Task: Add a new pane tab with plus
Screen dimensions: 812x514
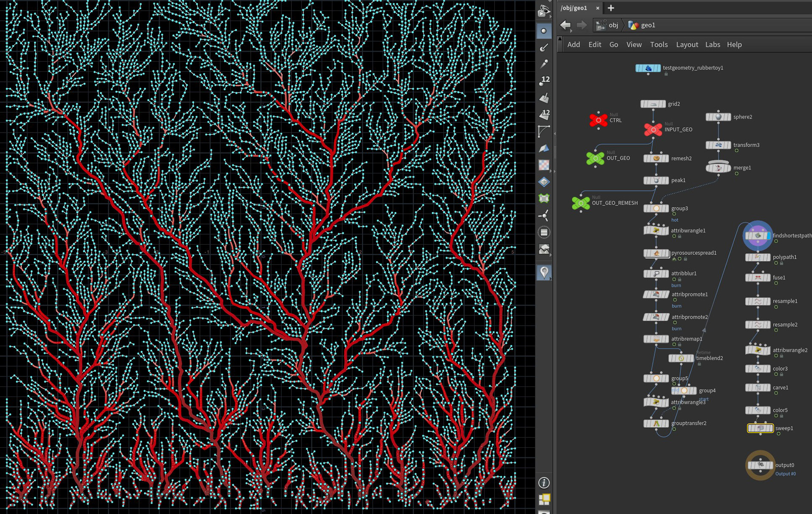Action: 611,8
